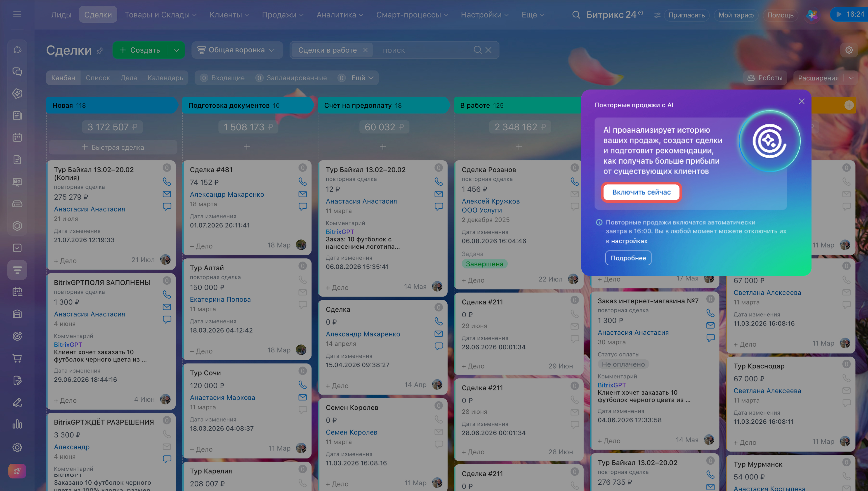Open the Аналитика top menu

pyautogui.click(x=340, y=15)
